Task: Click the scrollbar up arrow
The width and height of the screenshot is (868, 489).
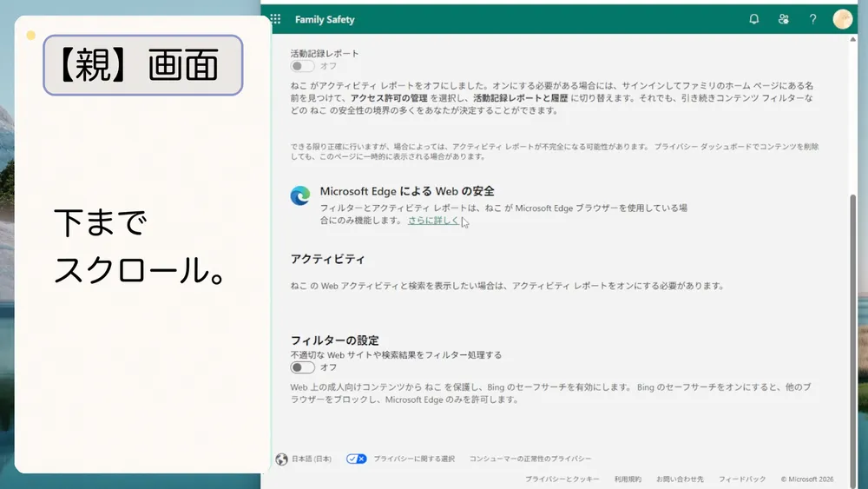Action: click(853, 39)
